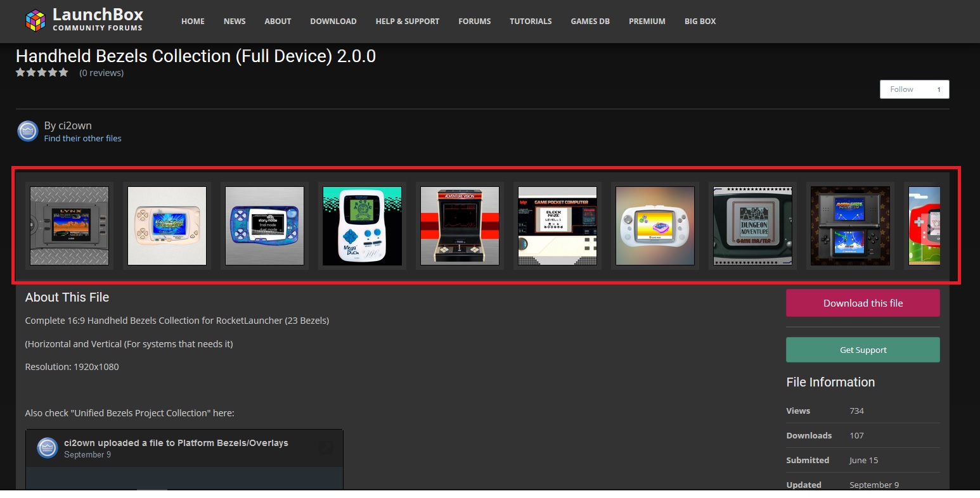980x498 pixels.
Task: Click Download this file button
Action: 863,303
